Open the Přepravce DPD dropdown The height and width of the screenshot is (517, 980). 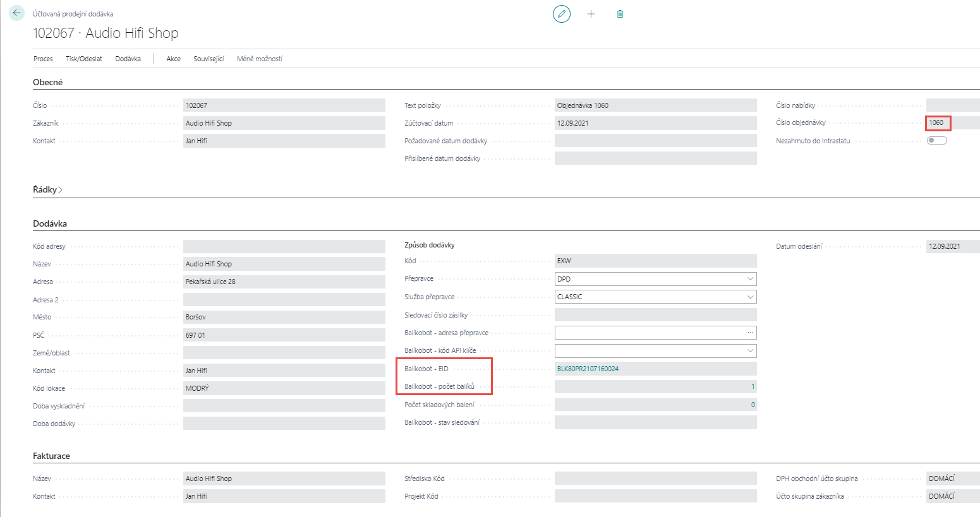tap(750, 279)
